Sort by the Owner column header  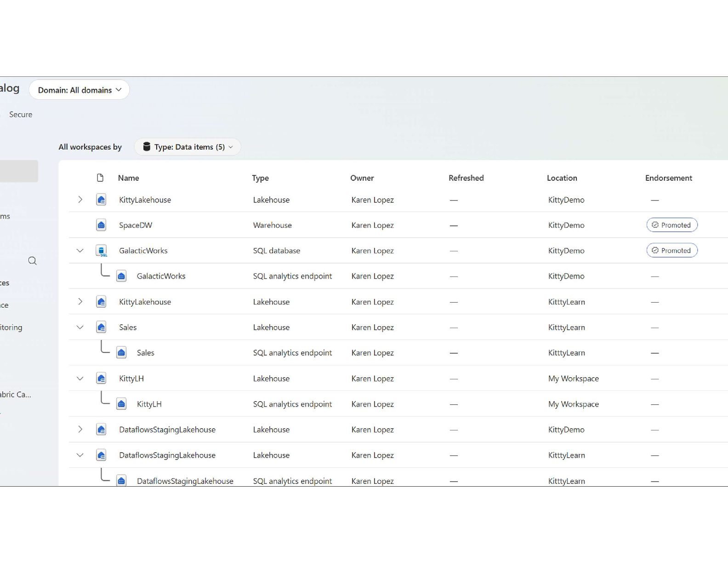[x=362, y=178]
